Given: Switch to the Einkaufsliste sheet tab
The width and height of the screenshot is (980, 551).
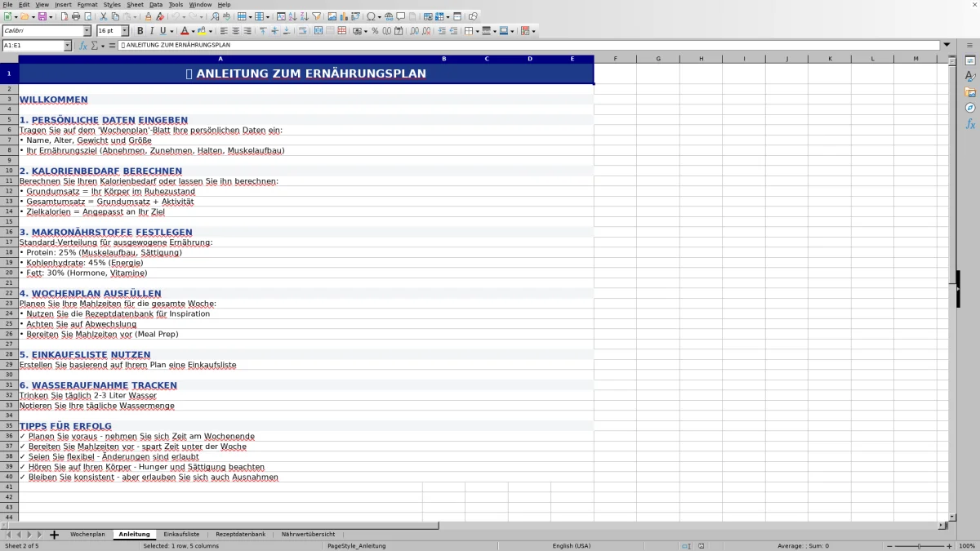Looking at the screenshot, I should (x=181, y=534).
